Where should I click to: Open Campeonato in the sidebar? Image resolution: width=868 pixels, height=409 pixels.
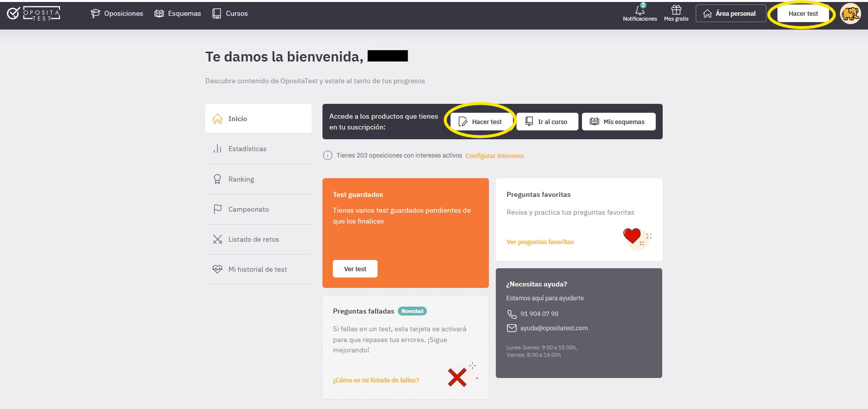[x=258, y=209]
